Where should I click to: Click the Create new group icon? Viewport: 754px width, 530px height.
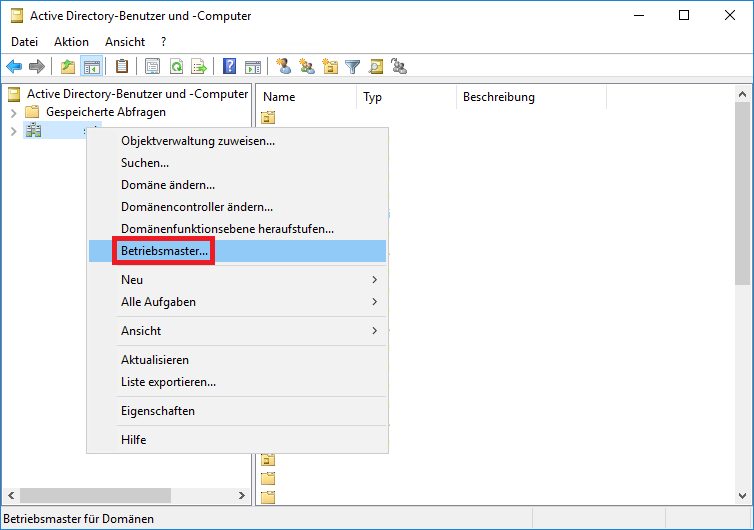[x=307, y=67]
